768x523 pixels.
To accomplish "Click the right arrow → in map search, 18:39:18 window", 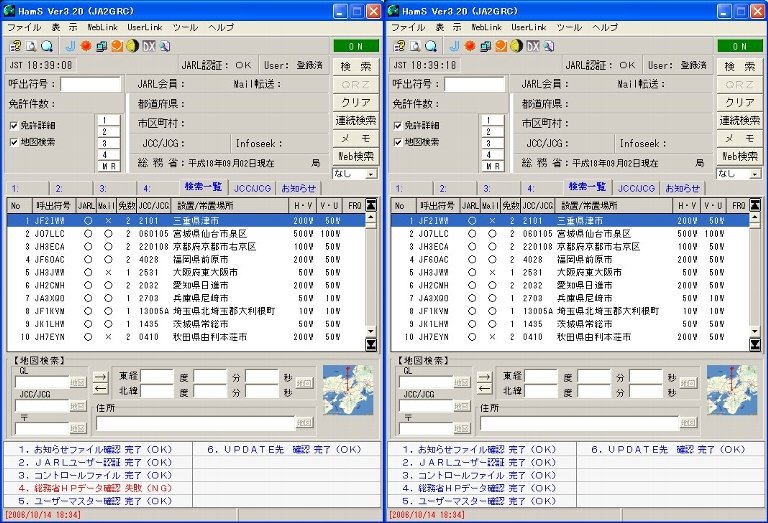I will (484, 377).
